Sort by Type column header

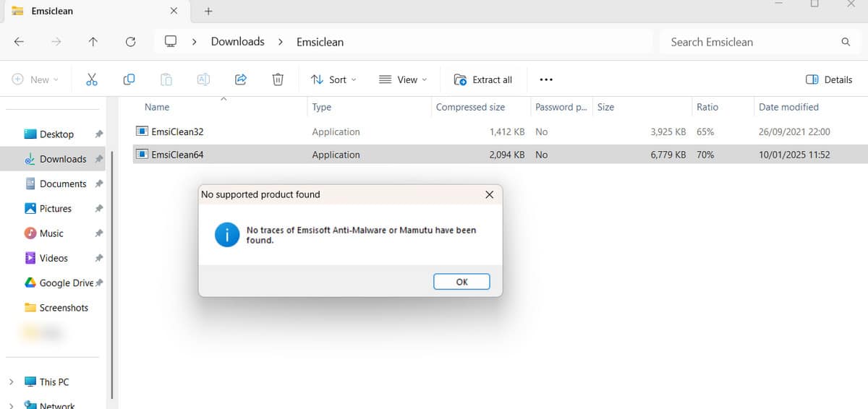click(x=321, y=107)
